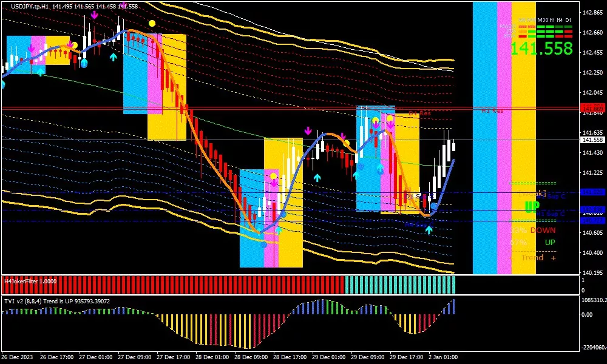Click the 141.558 current price tag on the axis
The image size is (607, 364).
(x=593, y=140)
